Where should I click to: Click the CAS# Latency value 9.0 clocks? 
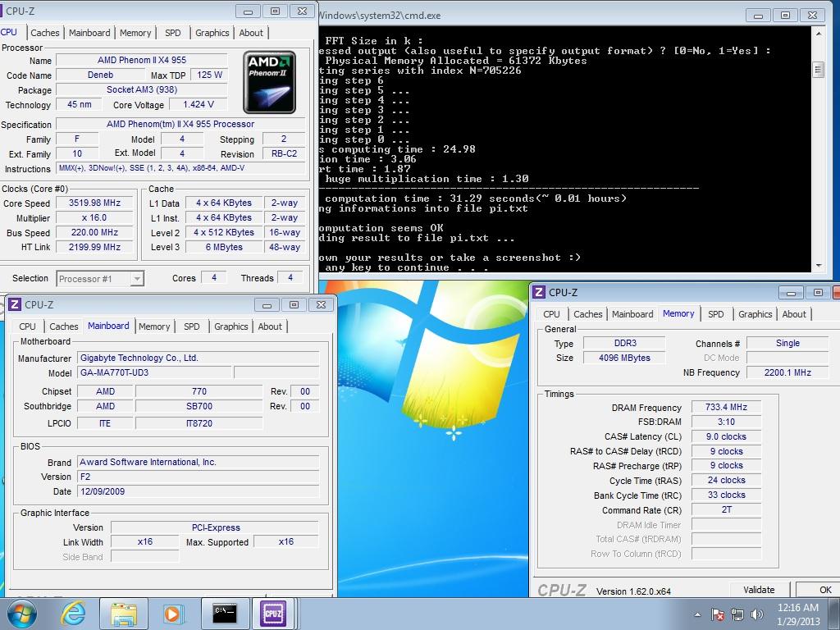[726, 436]
